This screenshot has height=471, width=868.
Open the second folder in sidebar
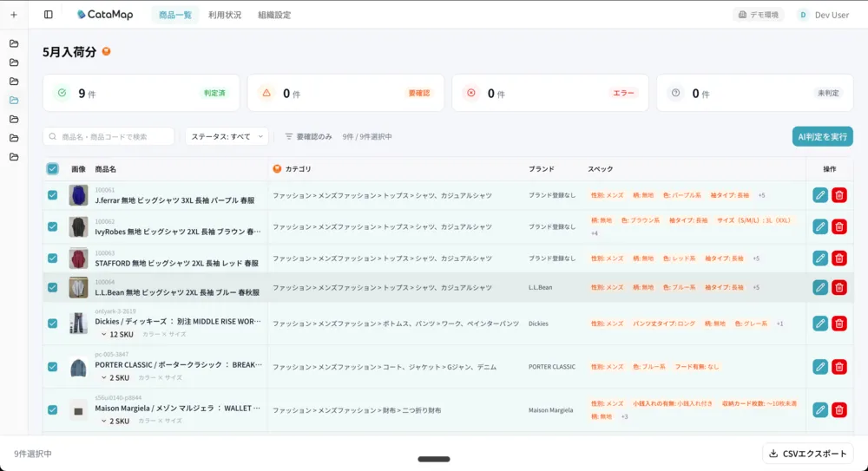tap(14, 62)
